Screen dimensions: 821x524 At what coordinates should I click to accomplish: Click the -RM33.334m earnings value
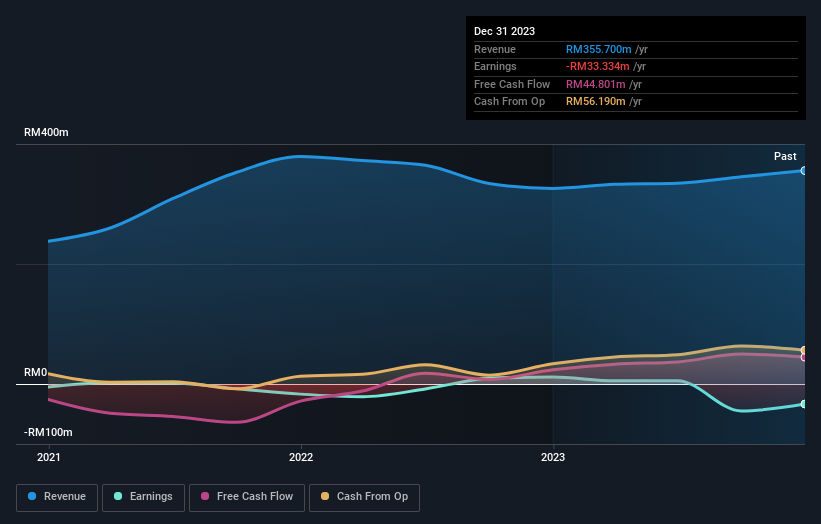pyautogui.click(x=597, y=66)
